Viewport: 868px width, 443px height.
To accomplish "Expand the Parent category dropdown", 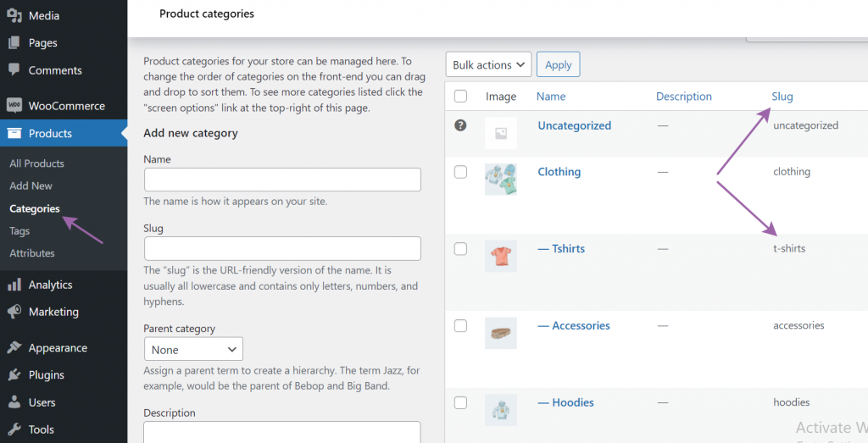I will click(x=193, y=350).
